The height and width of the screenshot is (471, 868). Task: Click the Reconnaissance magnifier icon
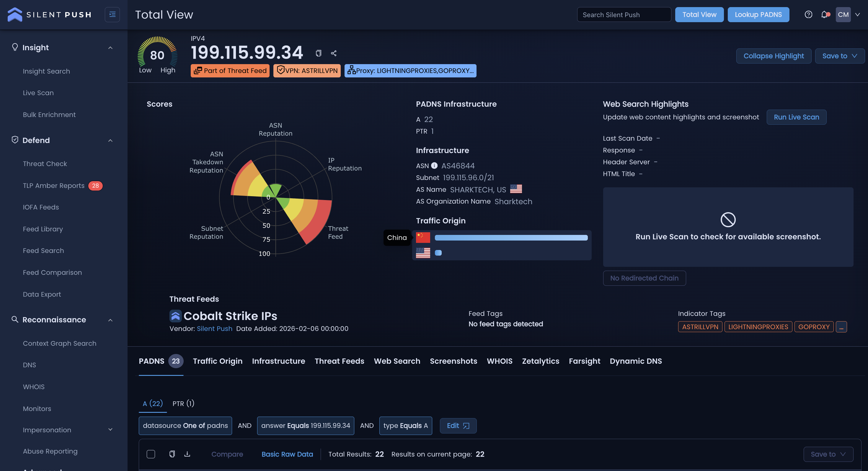pyautogui.click(x=15, y=319)
